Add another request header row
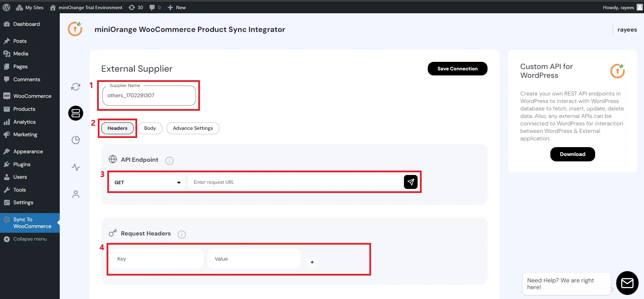 click(x=312, y=262)
